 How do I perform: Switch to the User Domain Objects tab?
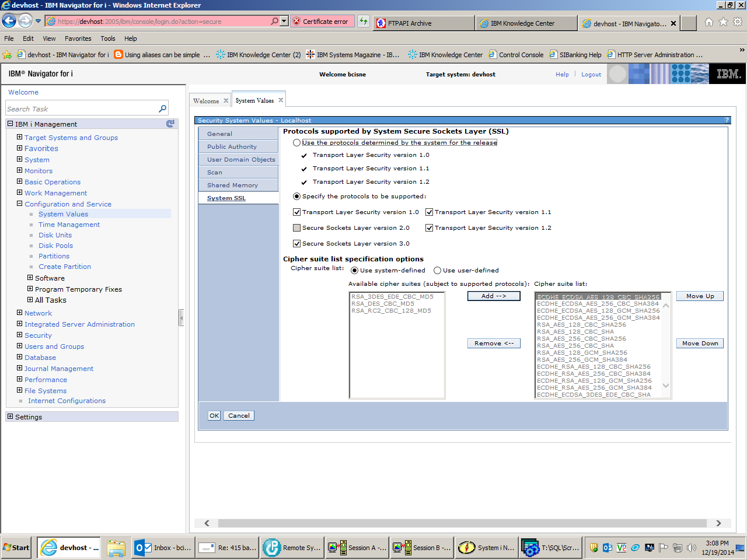(x=238, y=160)
